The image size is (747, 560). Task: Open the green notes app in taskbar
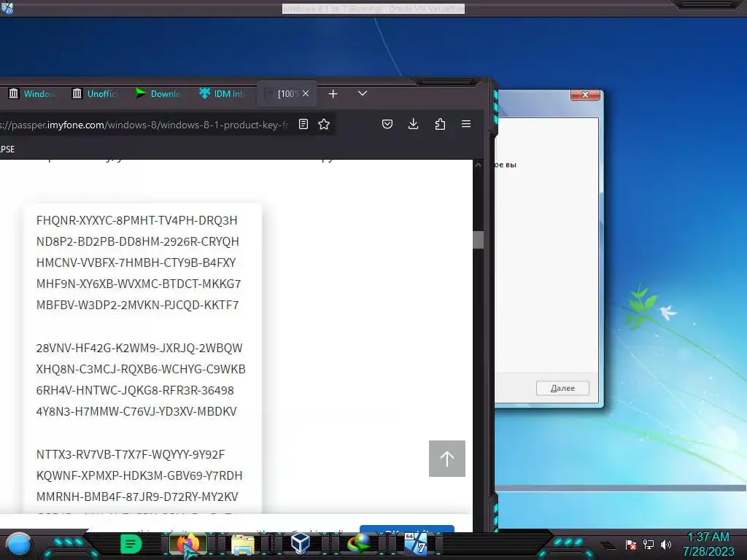(x=131, y=544)
